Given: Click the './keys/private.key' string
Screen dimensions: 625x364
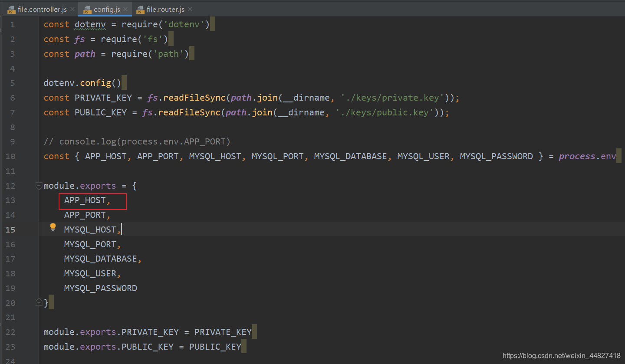Looking at the screenshot, I should [x=393, y=98].
